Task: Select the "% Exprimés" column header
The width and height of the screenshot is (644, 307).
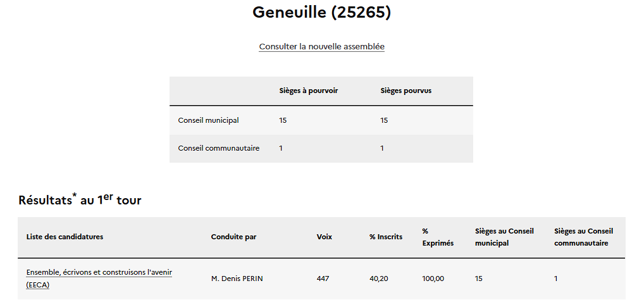Action: click(x=437, y=237)
